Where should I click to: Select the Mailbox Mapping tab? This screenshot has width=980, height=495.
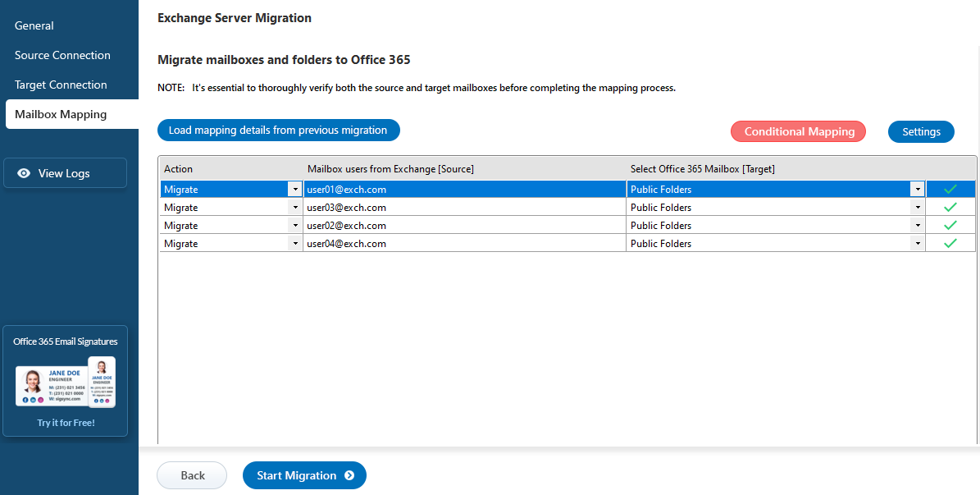click(61, 114)
